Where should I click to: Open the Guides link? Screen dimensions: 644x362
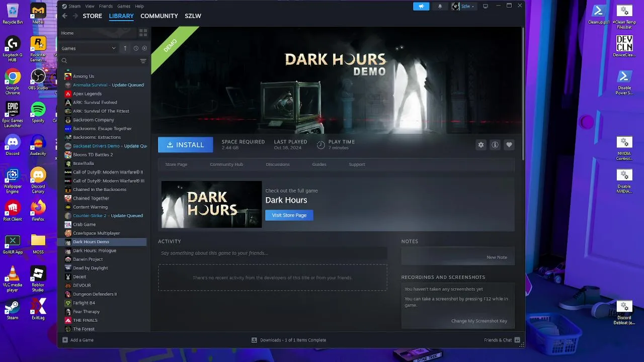coord(319,164)
